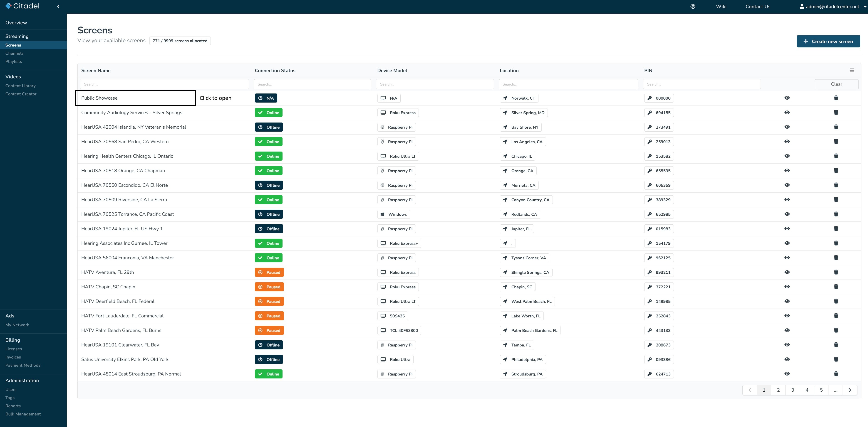Toggle the eye icon for HearUSA 48014 East Stroudsburg

click(787, 374)
